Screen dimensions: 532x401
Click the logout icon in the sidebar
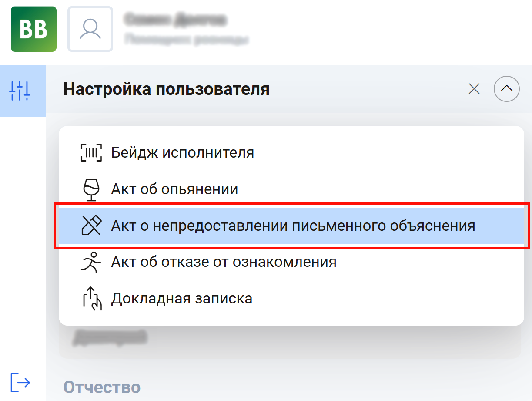(20, 382)
